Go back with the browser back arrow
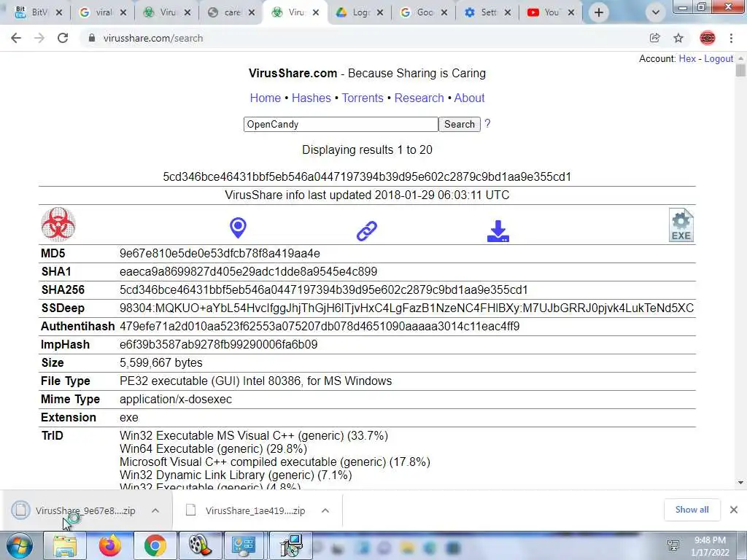 click(16, 38)
